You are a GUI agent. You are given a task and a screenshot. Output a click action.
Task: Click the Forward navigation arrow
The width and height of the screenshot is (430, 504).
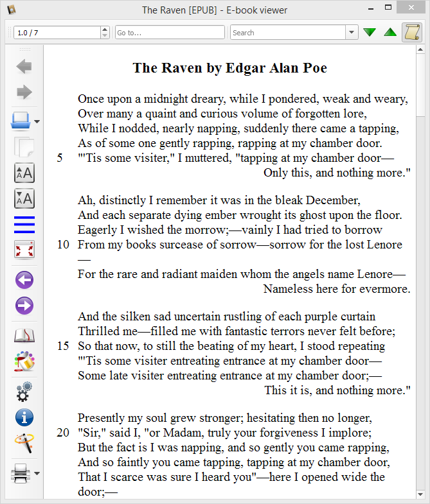24,92
